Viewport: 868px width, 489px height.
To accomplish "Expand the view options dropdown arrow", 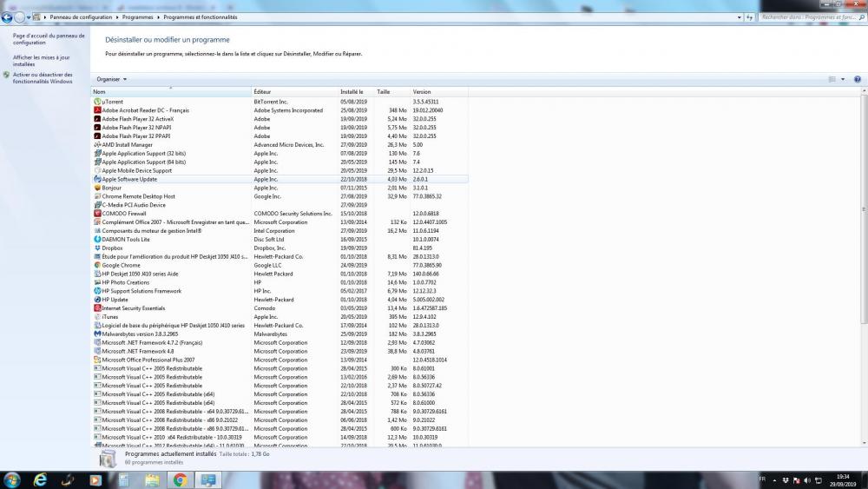I will click(x=842, y=79).
